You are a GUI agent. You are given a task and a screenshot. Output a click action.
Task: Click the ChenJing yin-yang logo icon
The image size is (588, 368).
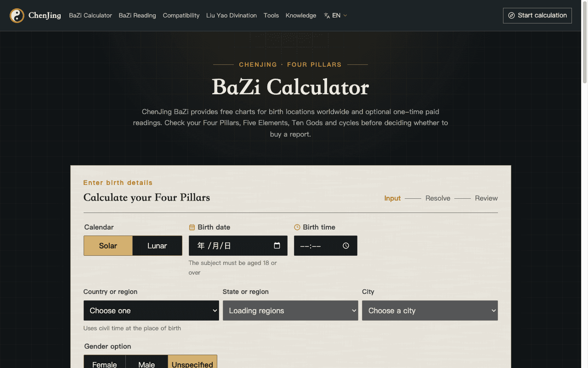(17, 16)
